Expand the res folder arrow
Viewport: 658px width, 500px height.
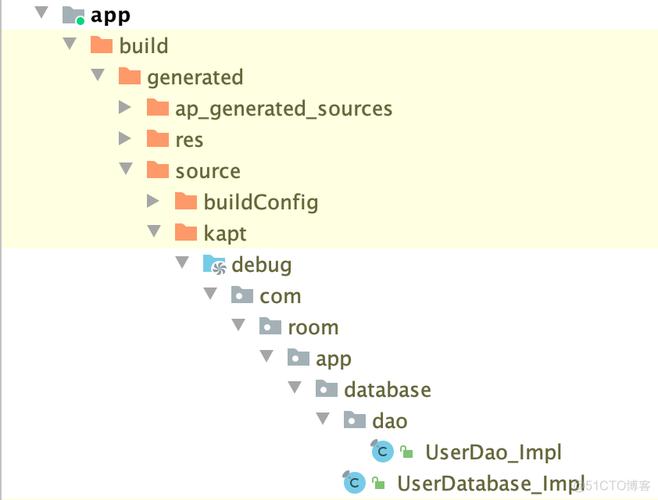pos(125,139)
